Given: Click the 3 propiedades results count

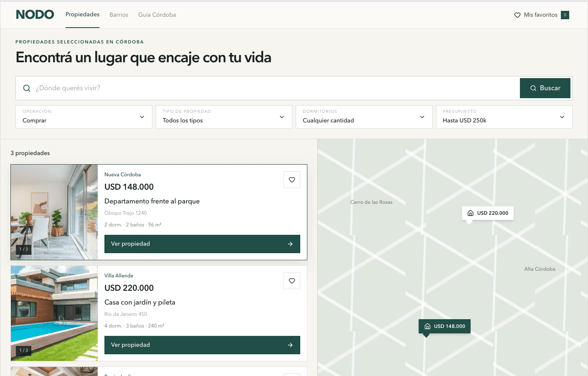Looking at the screenshot, I should [30, 153].
